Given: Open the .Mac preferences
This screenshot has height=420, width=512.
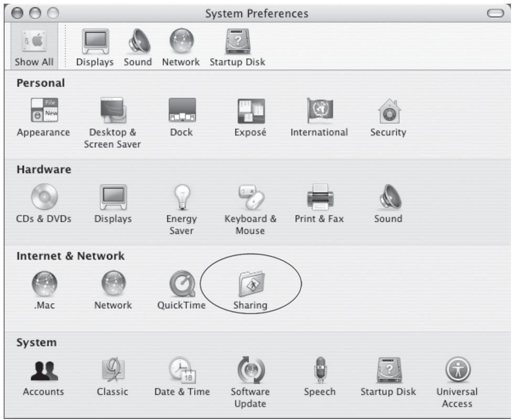Looking at the screenshot, I should (45, 290).
